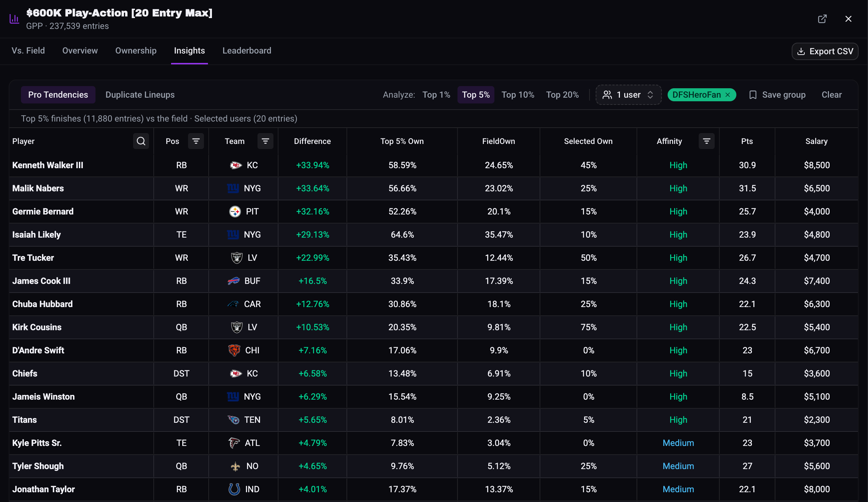
Task: Open the Overview tab
Action: pos(80,51)
